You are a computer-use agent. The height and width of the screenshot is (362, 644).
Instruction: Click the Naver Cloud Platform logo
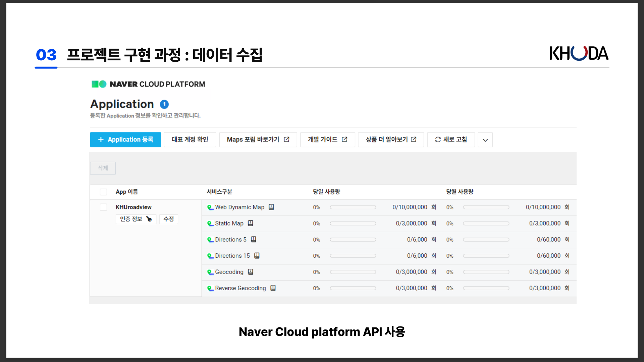tap(148, 84)
